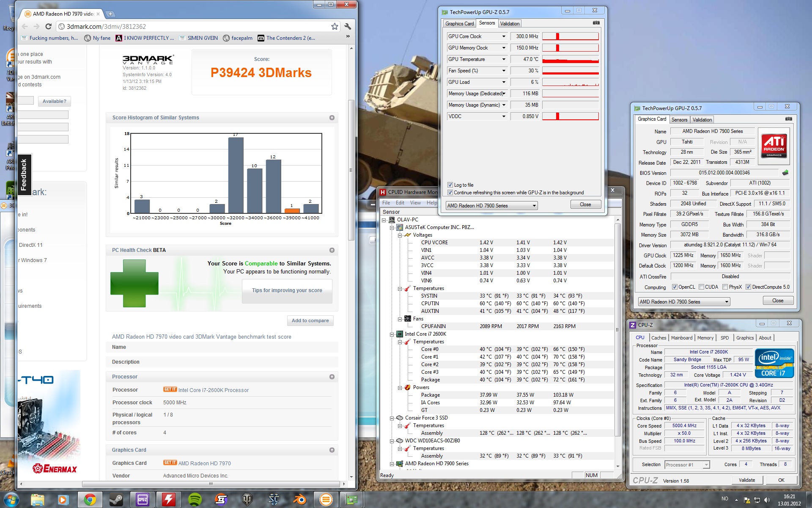Toggle the DirectCompute 5.0 checkbox
This screenshot has height=508, width=812.
[x=748, y=287]
